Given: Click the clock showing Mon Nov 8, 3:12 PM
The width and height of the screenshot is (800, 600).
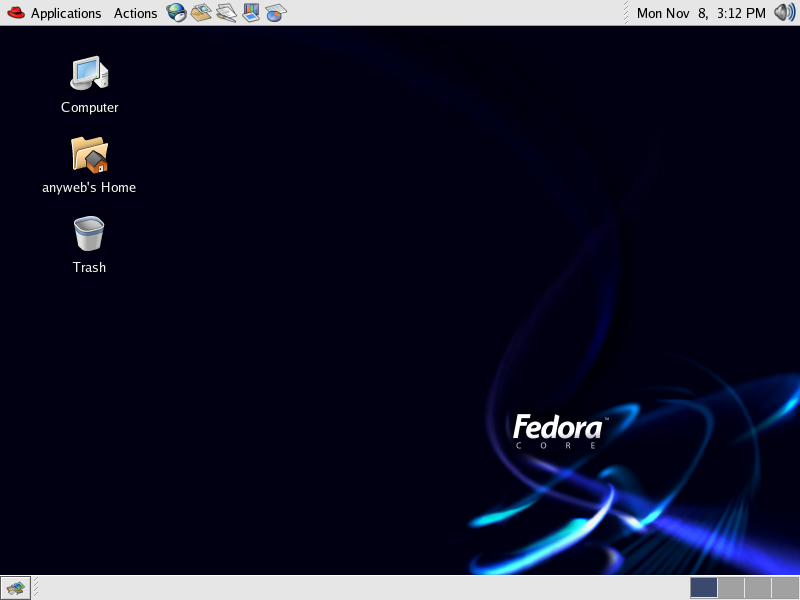Looking at the screenshot, I should [701, 13].
